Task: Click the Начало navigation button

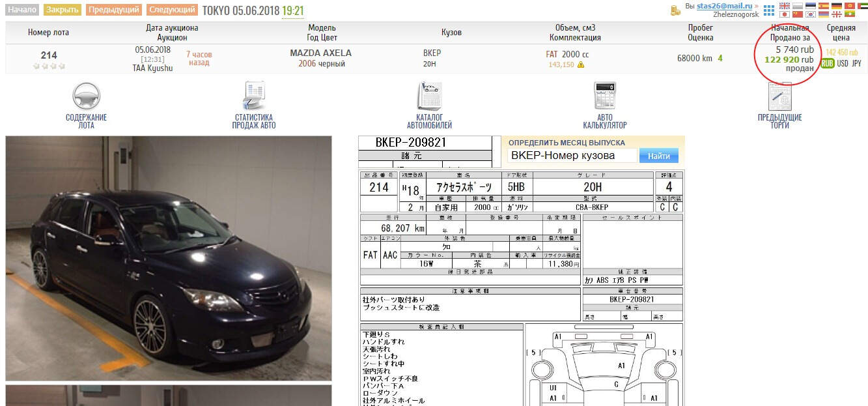Action: pyautogui.click(x=23, y=10)
